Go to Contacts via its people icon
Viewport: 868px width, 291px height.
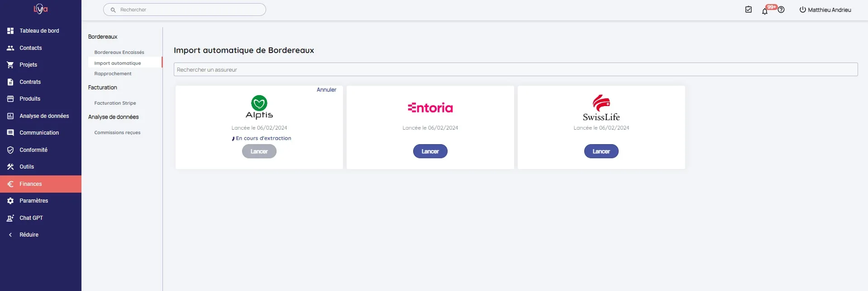(10, 48)
